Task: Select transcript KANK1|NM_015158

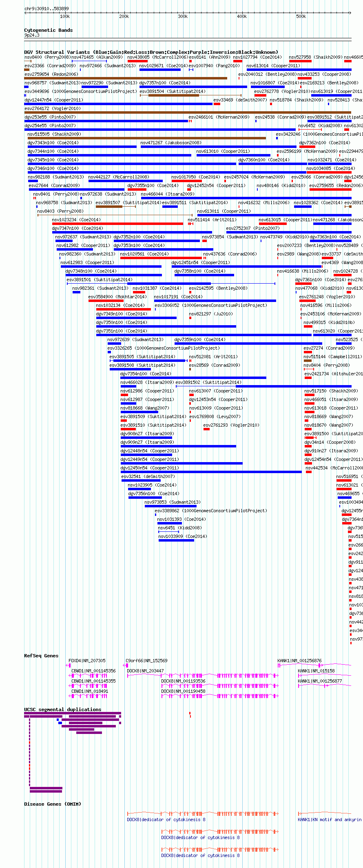Action: (x=316, y=671)
